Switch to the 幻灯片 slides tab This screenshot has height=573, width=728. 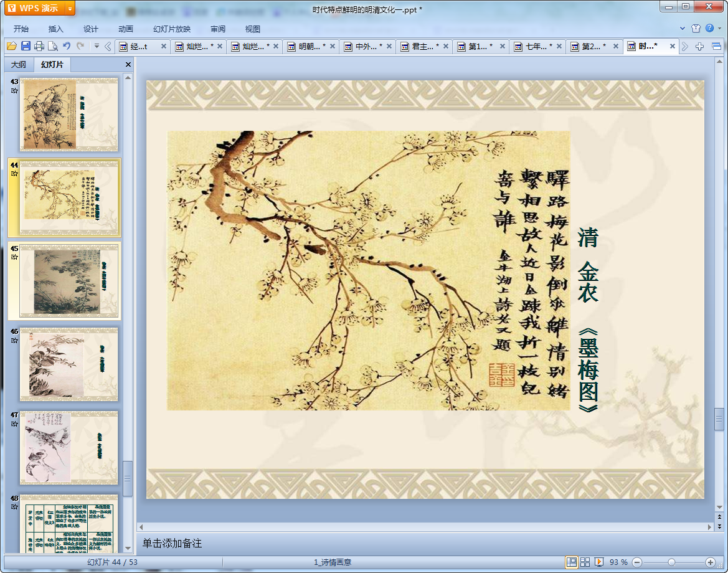pyautogui.click(x=52, y=65)
